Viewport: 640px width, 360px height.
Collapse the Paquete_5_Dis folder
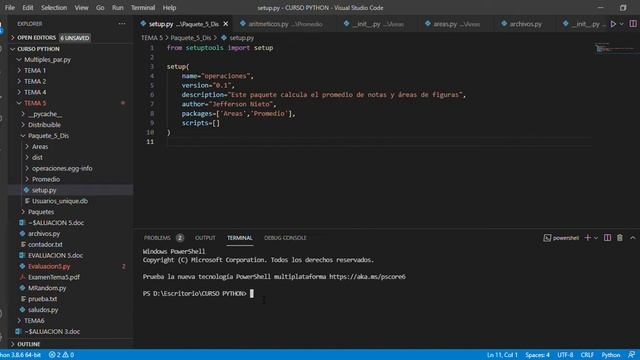pos(48,136)
